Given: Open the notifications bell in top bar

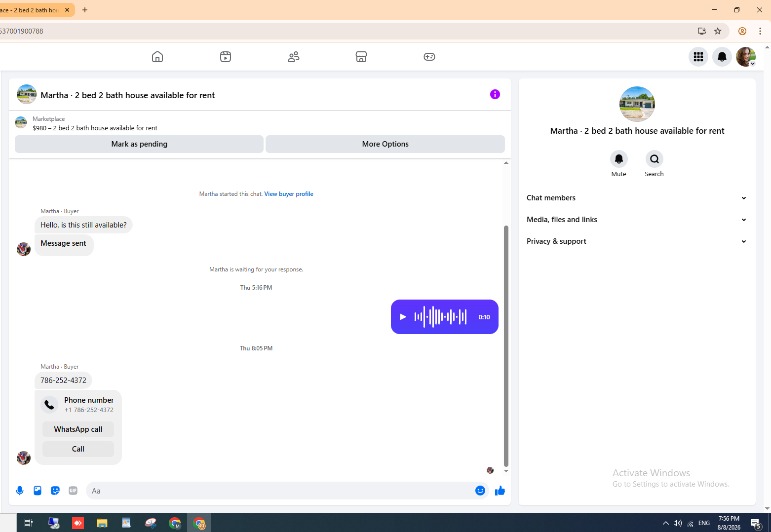Looking at the screenshot, I should pyautogui.click(x=722, y=57).
